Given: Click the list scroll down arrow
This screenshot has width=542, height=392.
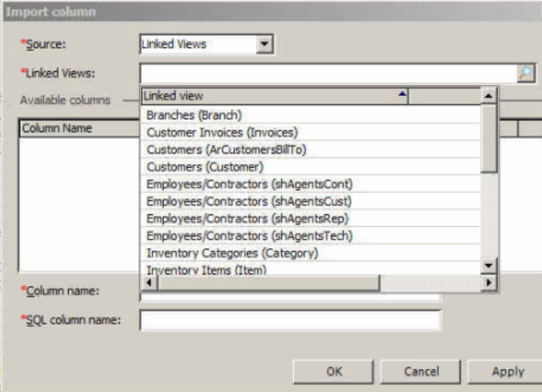Looking at the screenshot, I should (488, 266).
